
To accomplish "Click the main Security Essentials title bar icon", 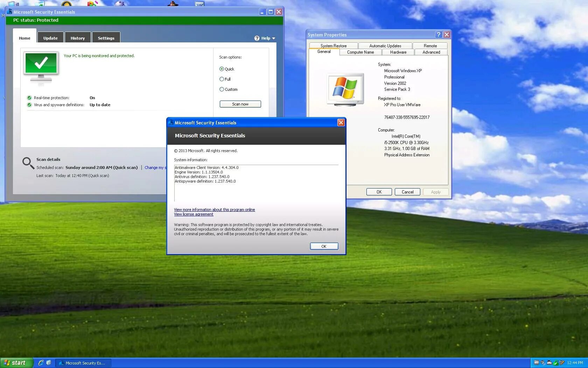I will coord(9,12).
